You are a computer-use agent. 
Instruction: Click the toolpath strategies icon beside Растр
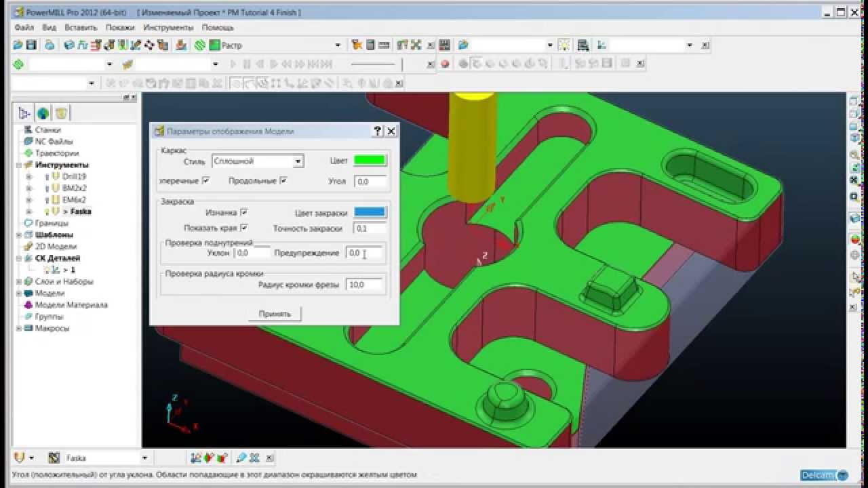199,45
